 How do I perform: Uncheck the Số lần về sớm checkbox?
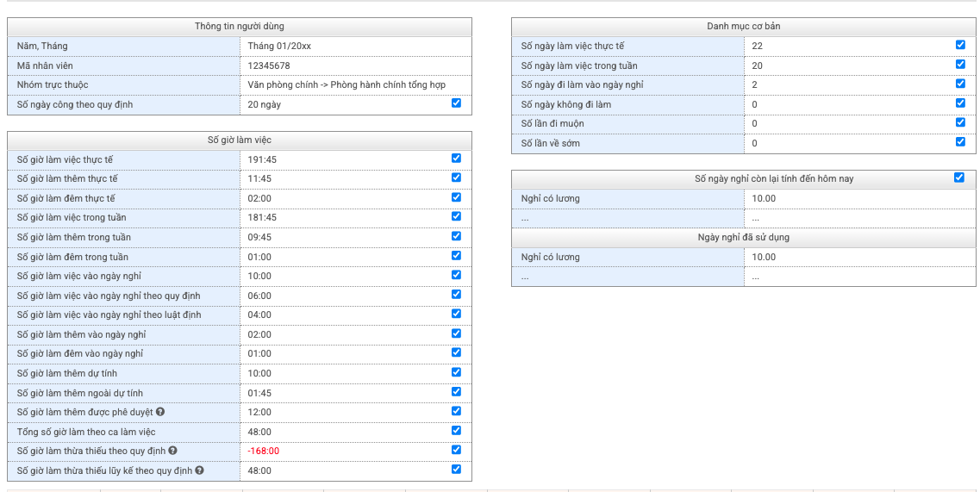[x=960, y=141]
